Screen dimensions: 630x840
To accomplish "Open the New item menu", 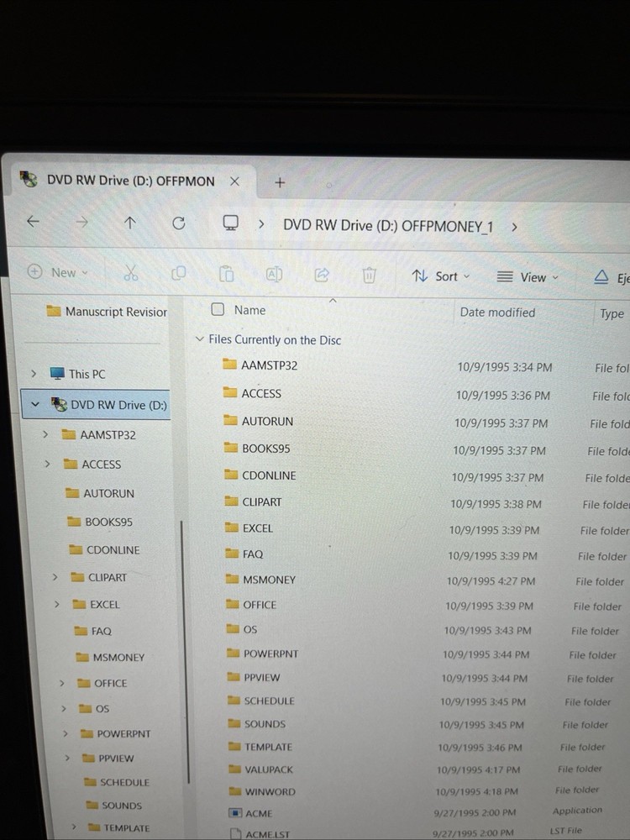I will (57, 272).
